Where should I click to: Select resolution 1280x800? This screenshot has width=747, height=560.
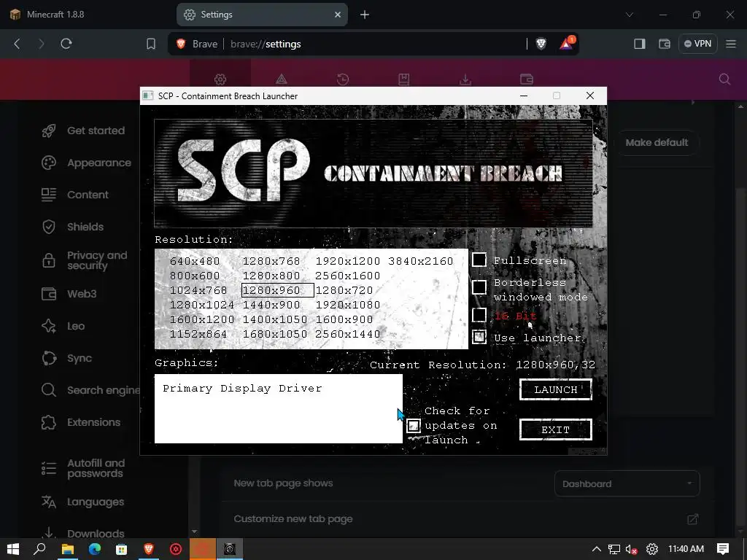pyautogui.click(x=271, y=276)
